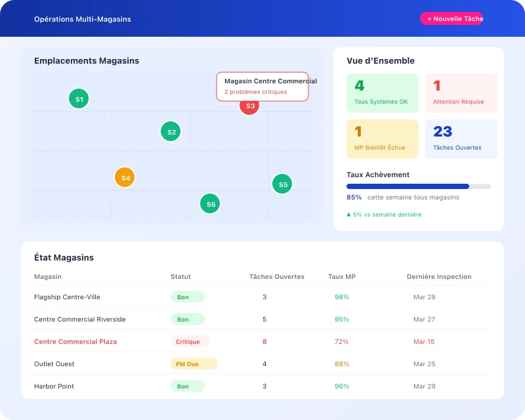Select the orange S4 store marker
The image size is (525, 420).
coord(125,177)
